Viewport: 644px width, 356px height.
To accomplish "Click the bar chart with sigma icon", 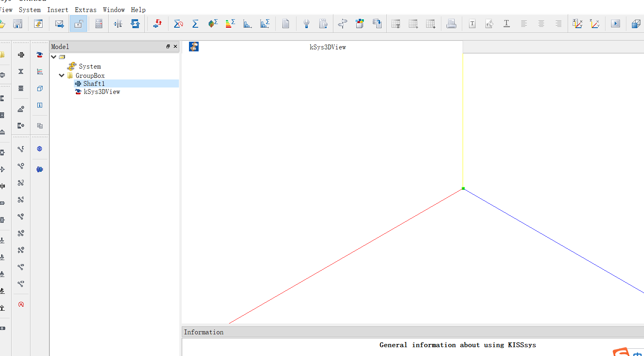I will pyautogui.click(x=264, y=24).
